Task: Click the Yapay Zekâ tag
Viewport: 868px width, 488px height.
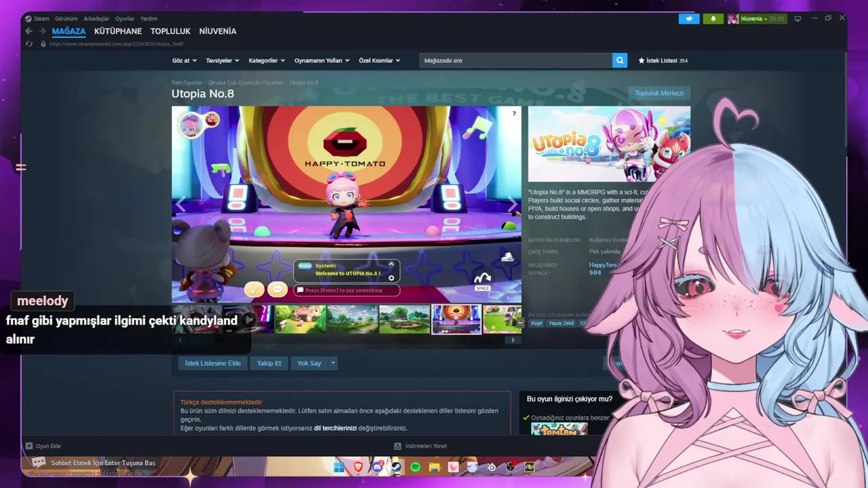Action: coord(561,323)
